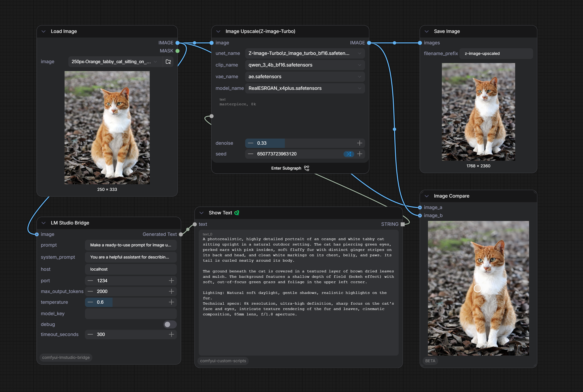
Task: Click the upscaled cat preview in Save Image
Action: 478,112
